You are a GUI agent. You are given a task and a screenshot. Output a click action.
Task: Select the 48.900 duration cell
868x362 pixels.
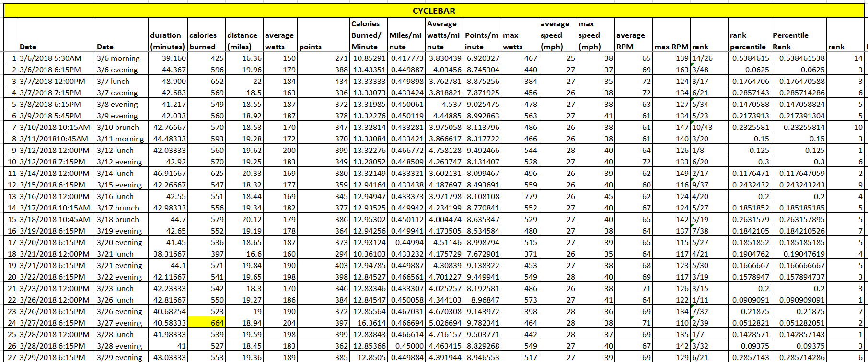click(x=167, y=81)
